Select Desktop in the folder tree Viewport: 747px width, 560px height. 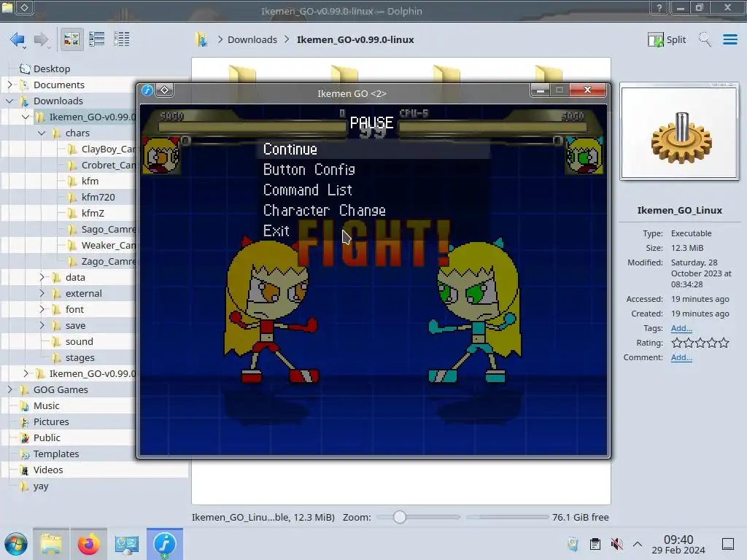[52, 69]
